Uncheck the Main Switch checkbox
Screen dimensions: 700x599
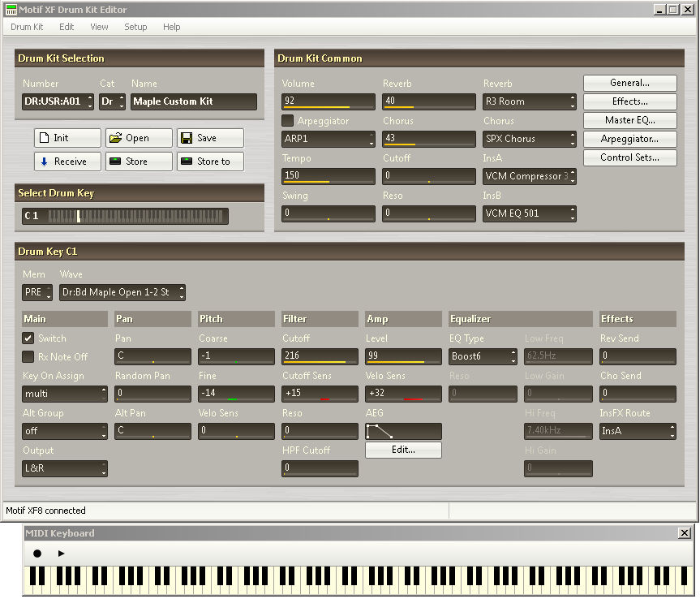[x=28, y=338]
